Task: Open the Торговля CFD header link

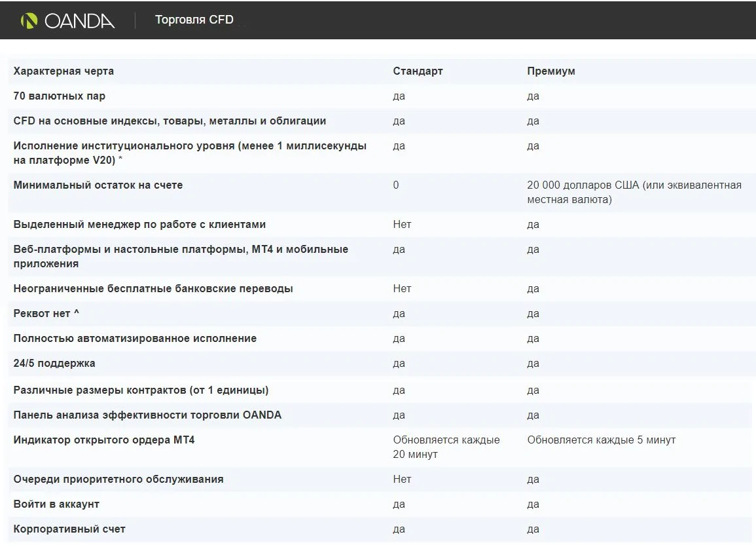Action: tap(194, 20)
